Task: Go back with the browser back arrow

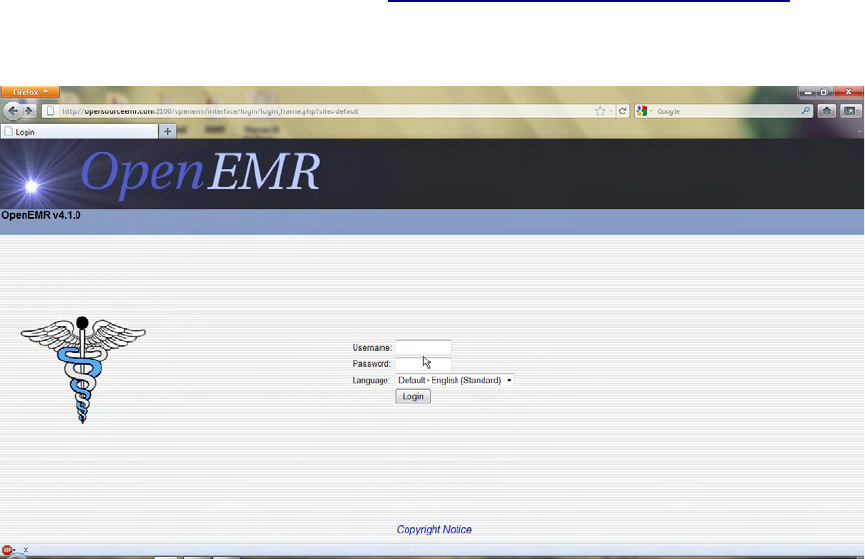Action: [13, 111]
